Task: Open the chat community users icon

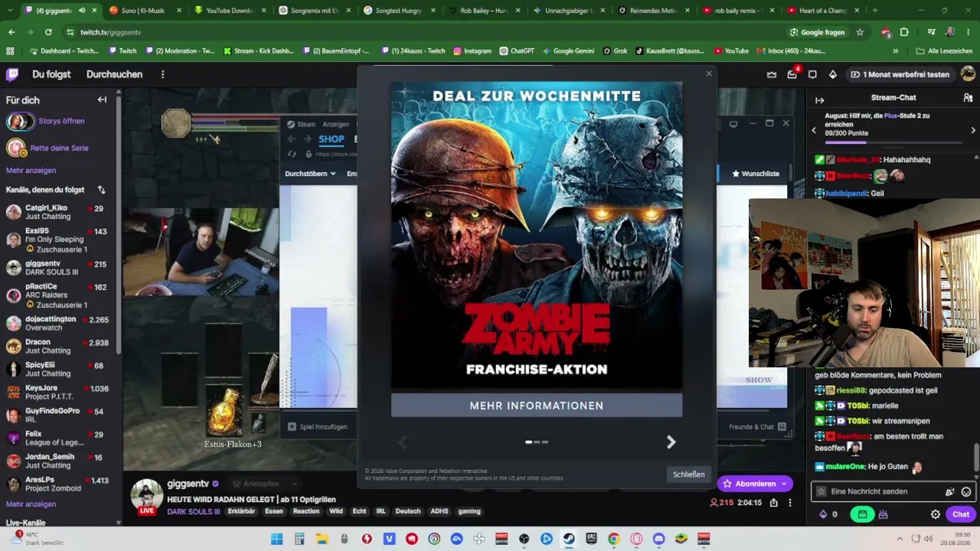Action: pos(968,98)
